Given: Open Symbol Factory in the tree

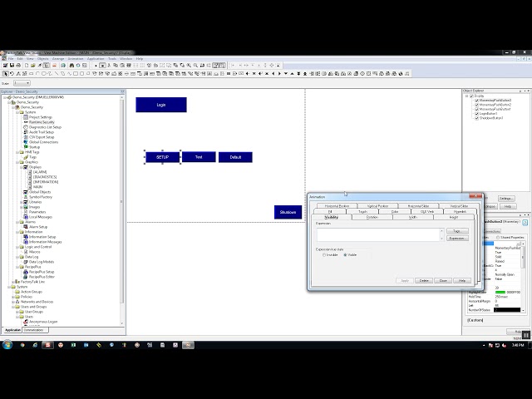Looking at the screenshot, I should [x=41, y=197].
